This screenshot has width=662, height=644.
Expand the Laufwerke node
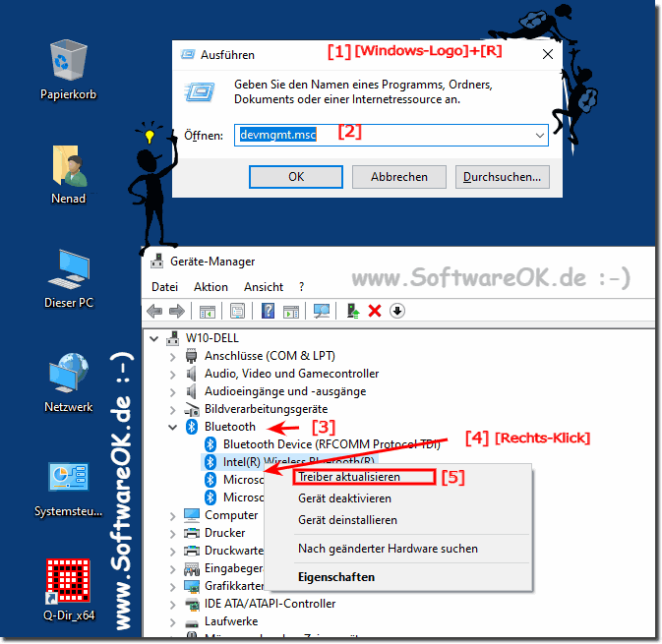(172, 622)
